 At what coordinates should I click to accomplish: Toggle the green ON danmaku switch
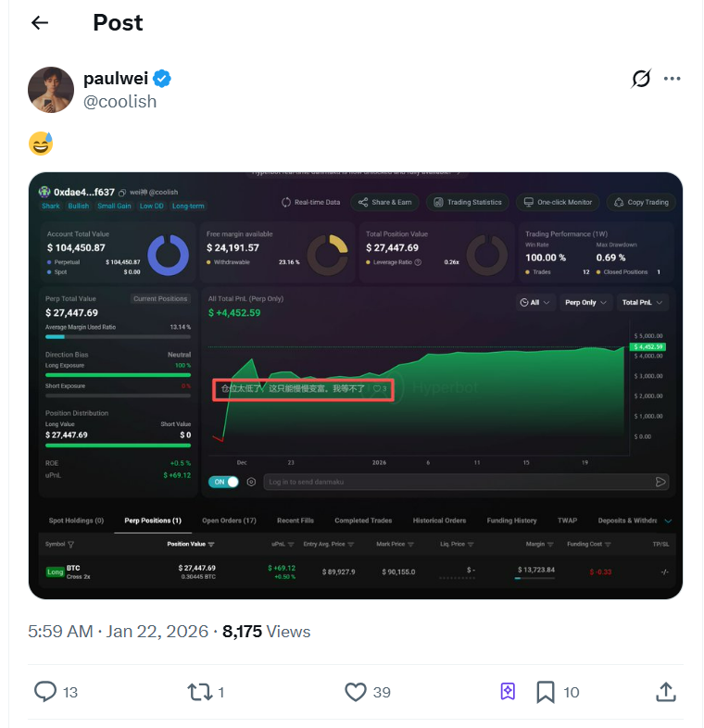224,482
